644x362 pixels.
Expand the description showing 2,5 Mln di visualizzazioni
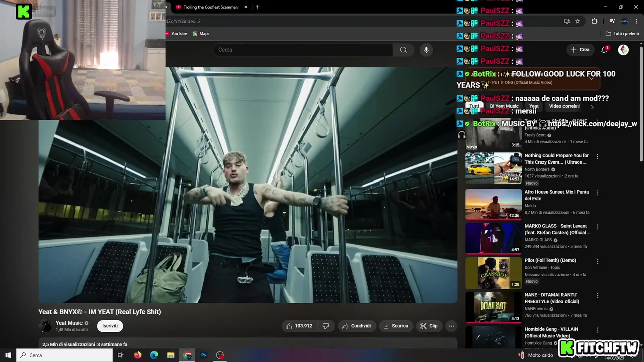(248, 344)
